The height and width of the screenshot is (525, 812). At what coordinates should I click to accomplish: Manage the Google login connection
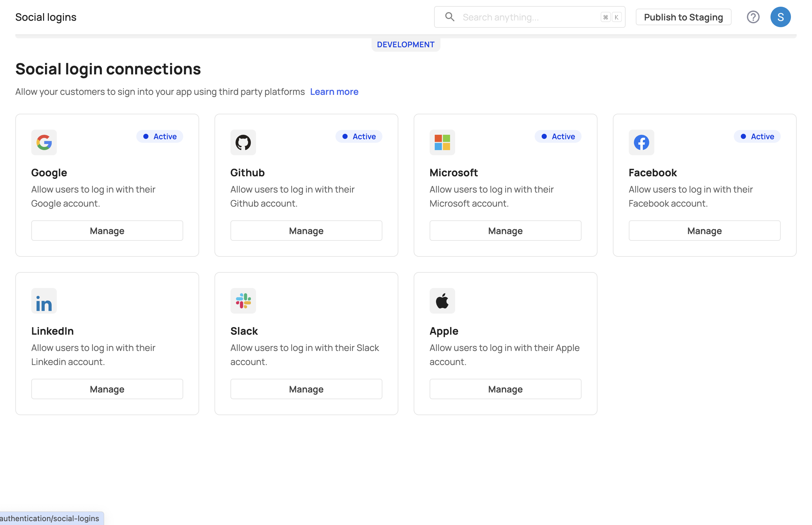click(107, 231)
